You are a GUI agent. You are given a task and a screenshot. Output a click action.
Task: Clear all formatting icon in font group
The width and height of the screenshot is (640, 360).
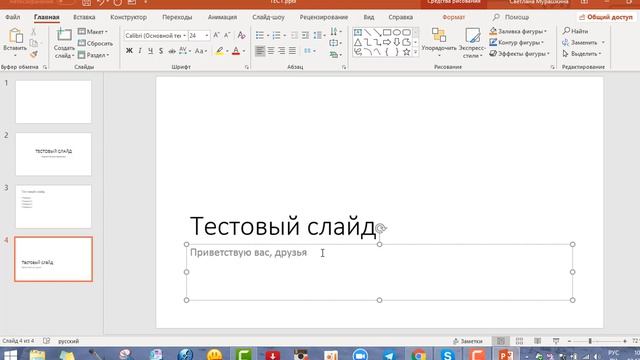click(242, 36)
